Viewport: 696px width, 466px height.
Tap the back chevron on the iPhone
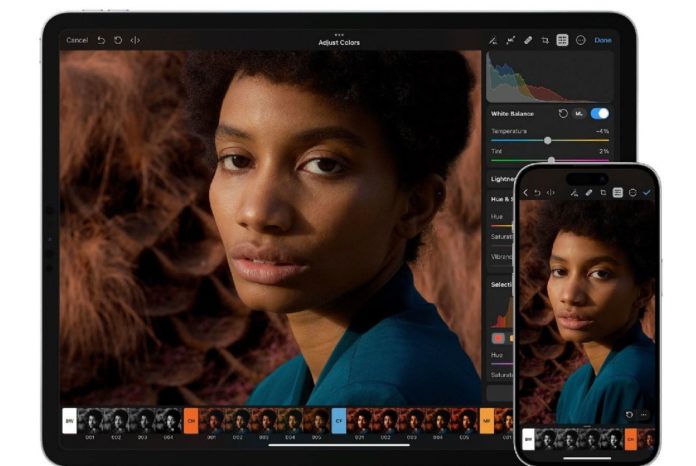pos(526,193)
